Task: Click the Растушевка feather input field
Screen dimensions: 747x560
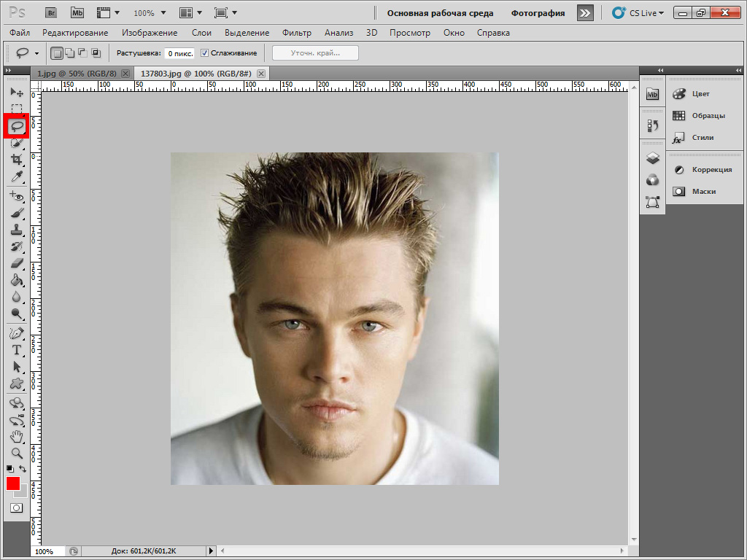Action: [180, 53]
